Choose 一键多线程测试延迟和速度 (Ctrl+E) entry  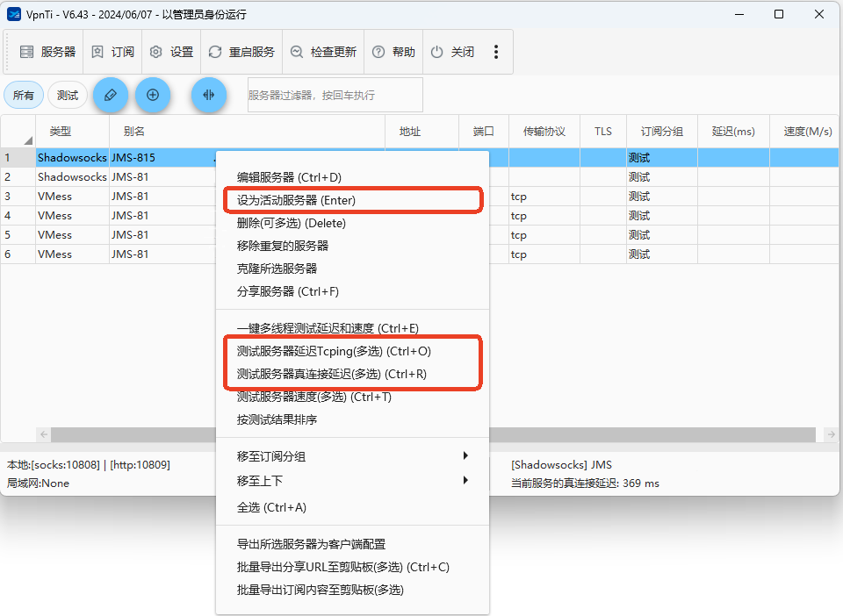352,328
